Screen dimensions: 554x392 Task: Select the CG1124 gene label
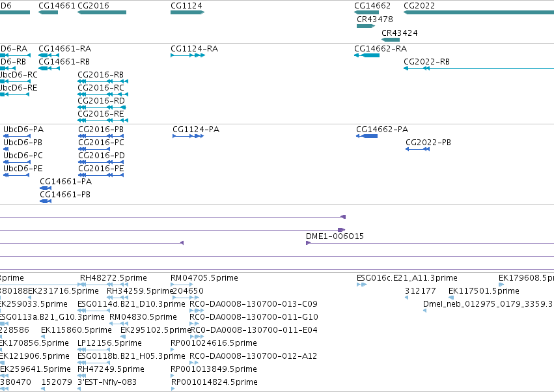[187, 6]
